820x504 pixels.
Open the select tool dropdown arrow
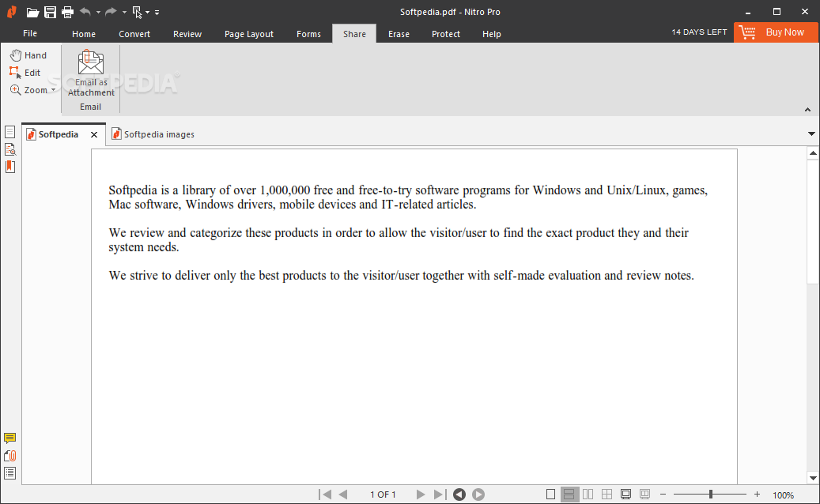(148, 12)
